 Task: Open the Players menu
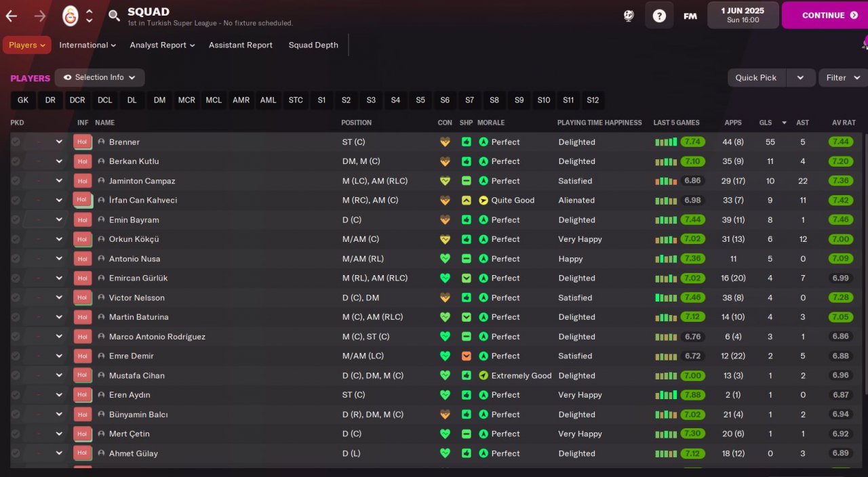27,45
